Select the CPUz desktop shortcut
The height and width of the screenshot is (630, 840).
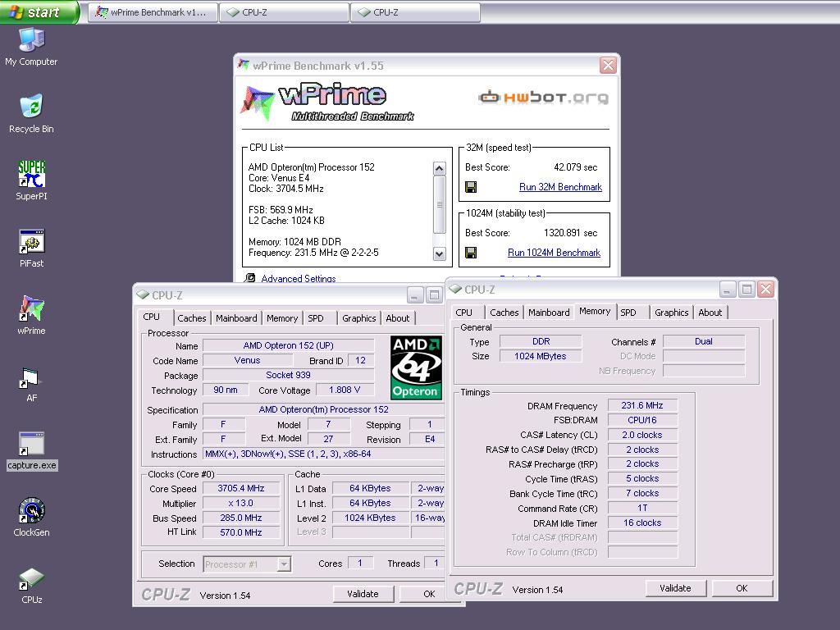(x=31, y=584)
